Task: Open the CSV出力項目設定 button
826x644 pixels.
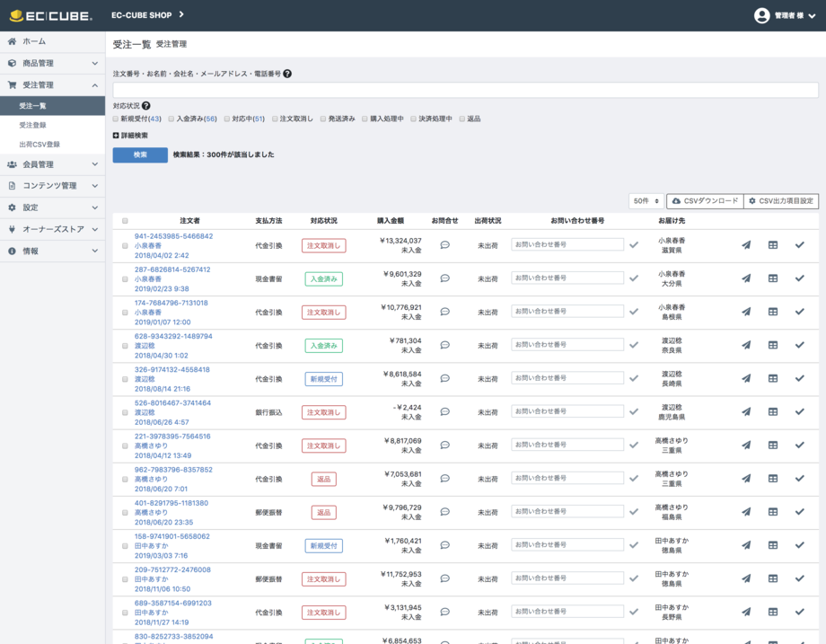Action: (x=781, y=201)
